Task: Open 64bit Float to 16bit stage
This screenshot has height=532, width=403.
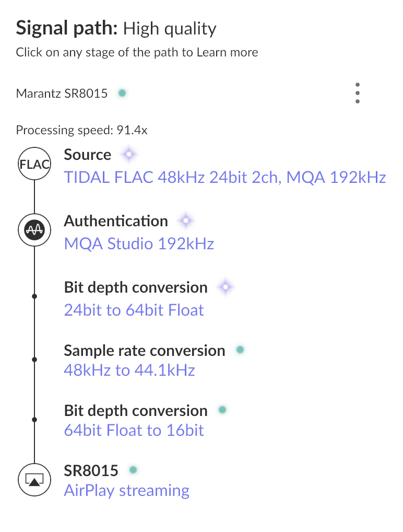Action: click(134, 431)
